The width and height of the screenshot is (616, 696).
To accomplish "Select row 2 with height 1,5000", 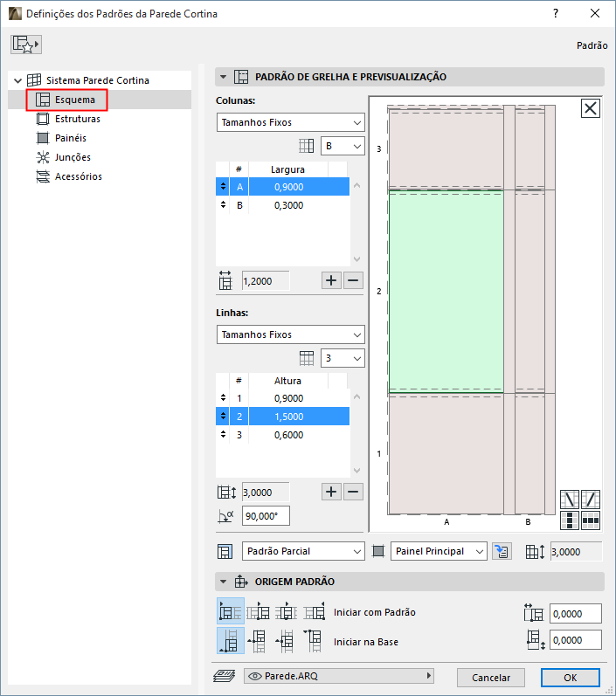I will pos(283,417).
